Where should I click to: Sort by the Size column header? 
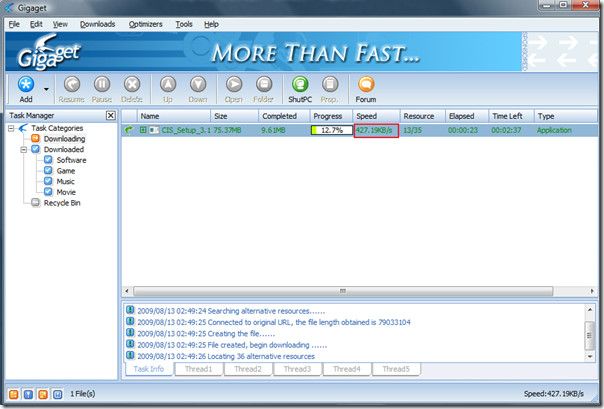point(234,116)
